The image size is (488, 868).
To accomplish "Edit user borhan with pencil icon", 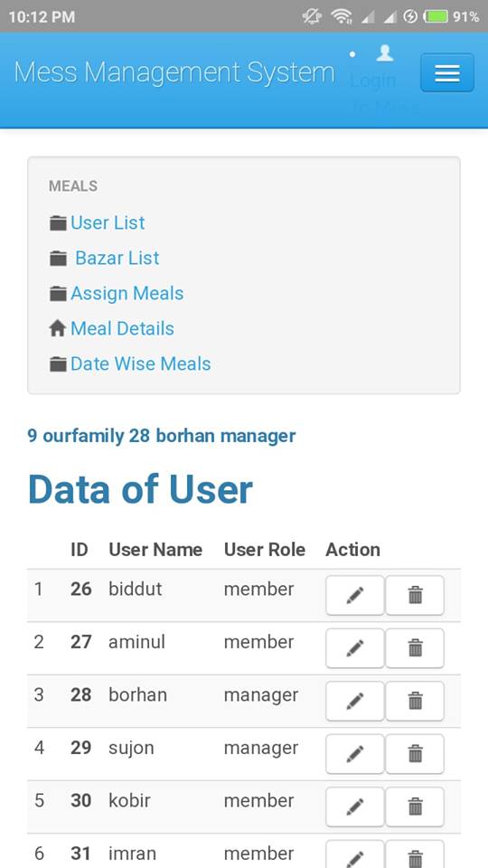I will click(354, 702).
